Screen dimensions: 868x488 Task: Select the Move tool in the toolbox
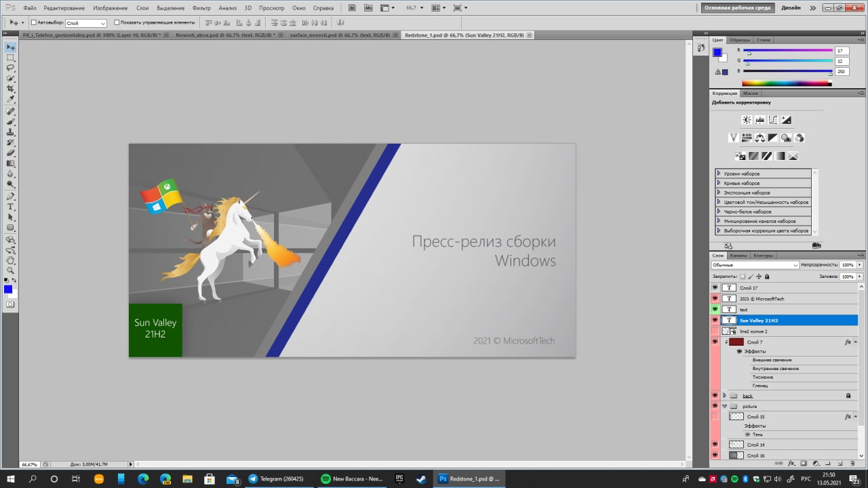[10, 47]
